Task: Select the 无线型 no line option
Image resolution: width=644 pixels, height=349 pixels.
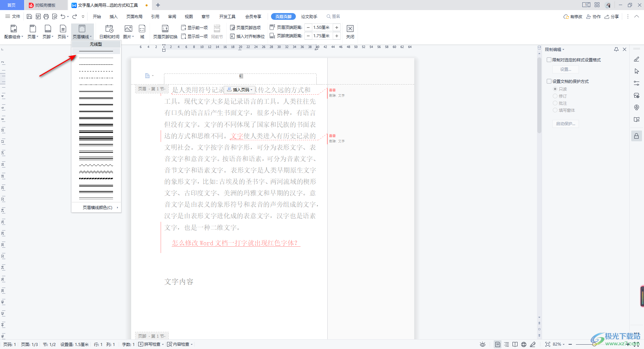Action: [96, 44]
